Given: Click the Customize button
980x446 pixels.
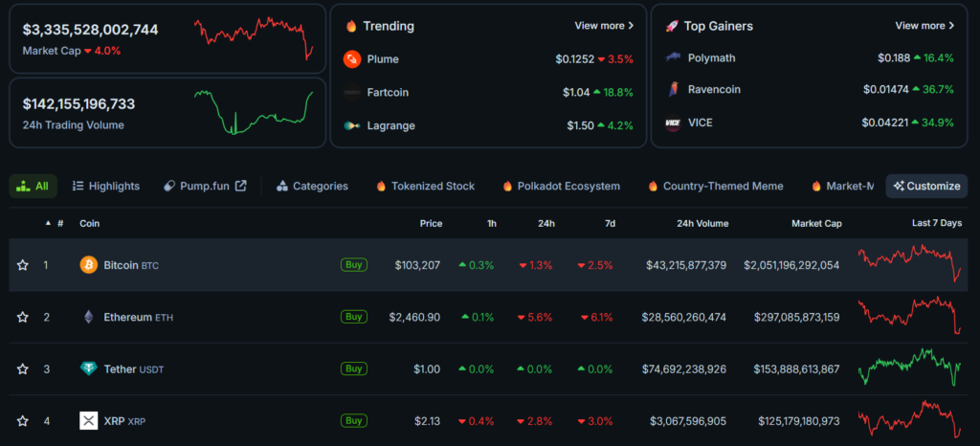Looking at the screenshot, I should 926,187.
